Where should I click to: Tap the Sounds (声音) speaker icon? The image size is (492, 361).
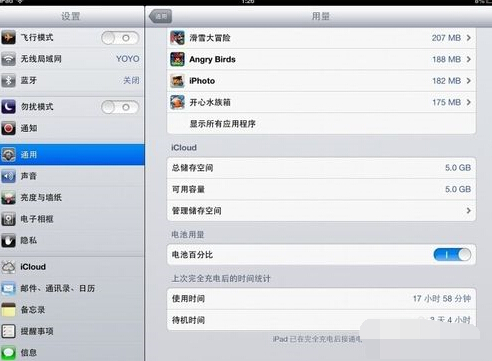pyautogui.click(x=8, y=176)
